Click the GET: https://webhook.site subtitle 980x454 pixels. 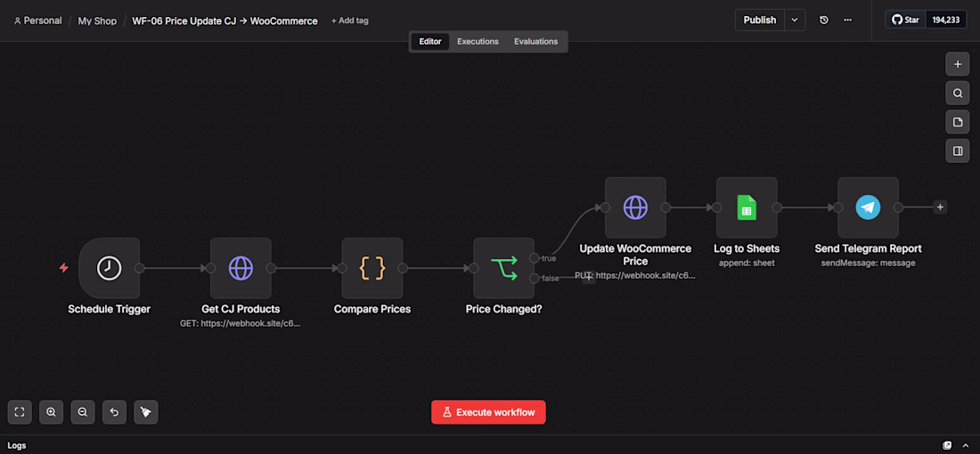tap(241, 323)
